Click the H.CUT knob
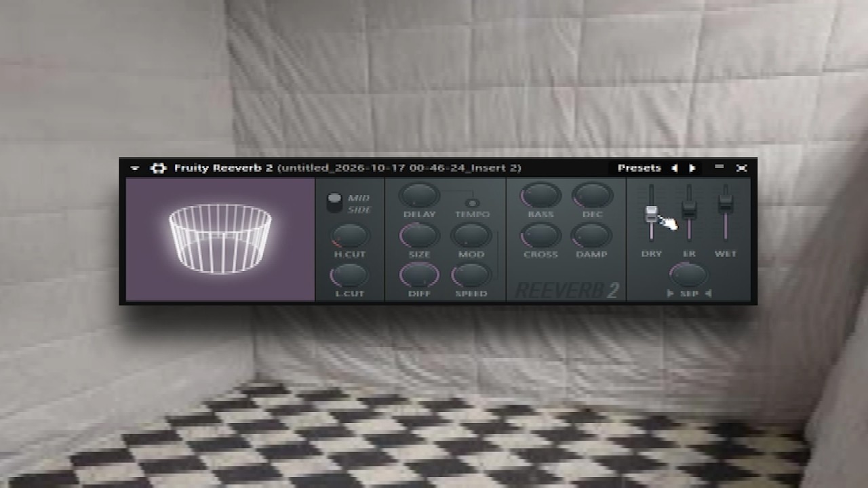This screenshot has width=868, height=488. pyautogui.click(x=350, y=236)
